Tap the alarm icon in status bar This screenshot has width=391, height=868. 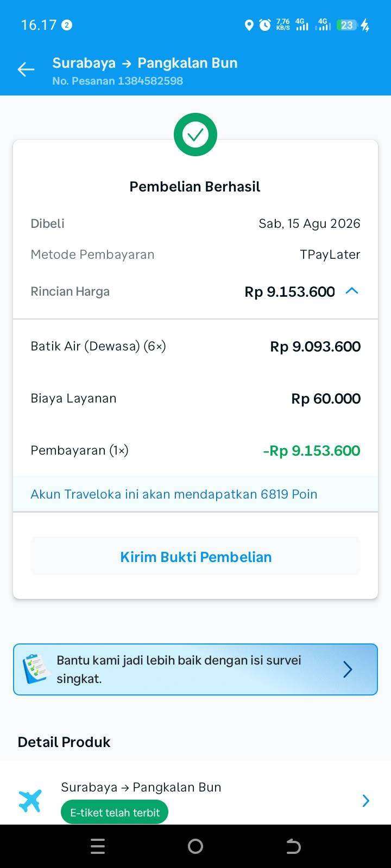coord(265,25)
